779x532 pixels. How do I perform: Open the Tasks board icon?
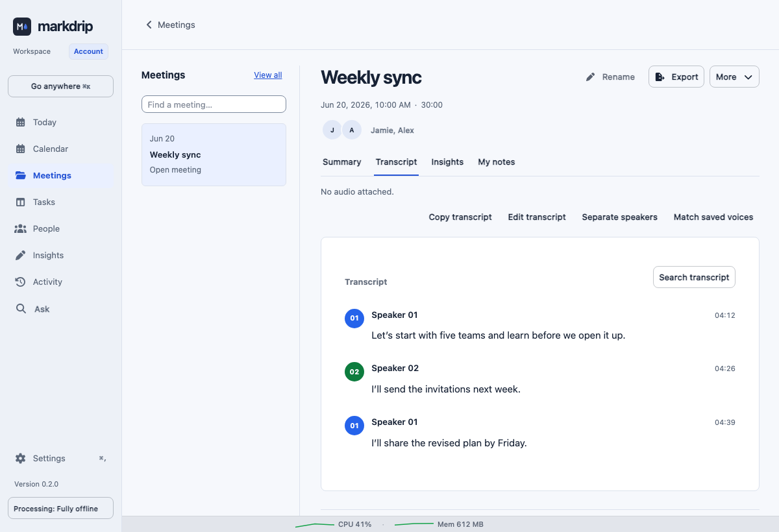[21, 202]
